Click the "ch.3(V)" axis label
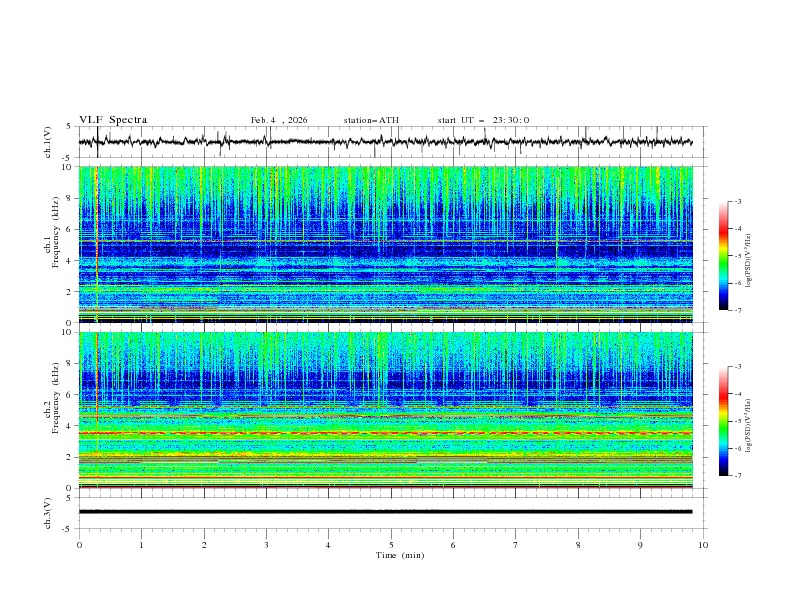This screenshot has width=792, height=612. (49, 511)
